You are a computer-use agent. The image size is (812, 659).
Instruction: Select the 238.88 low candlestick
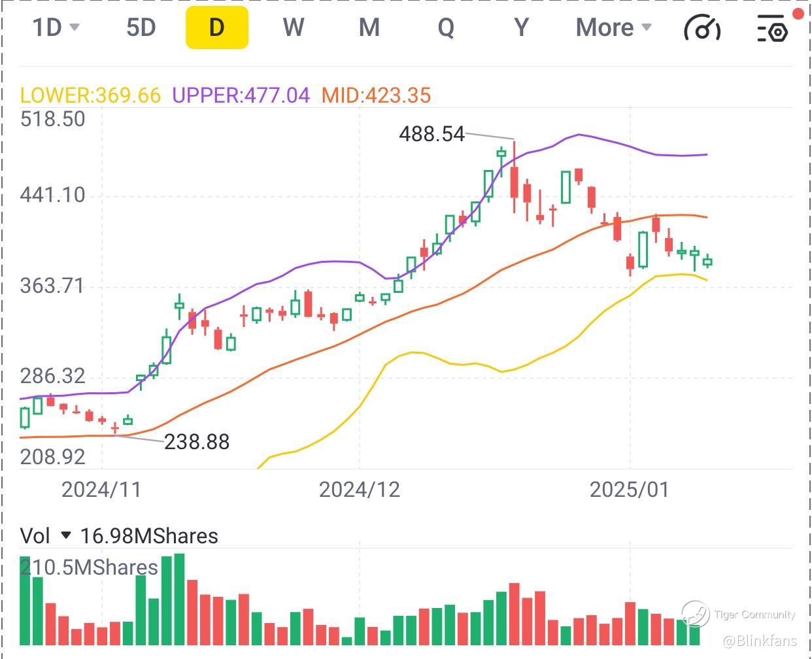(115, 428)
